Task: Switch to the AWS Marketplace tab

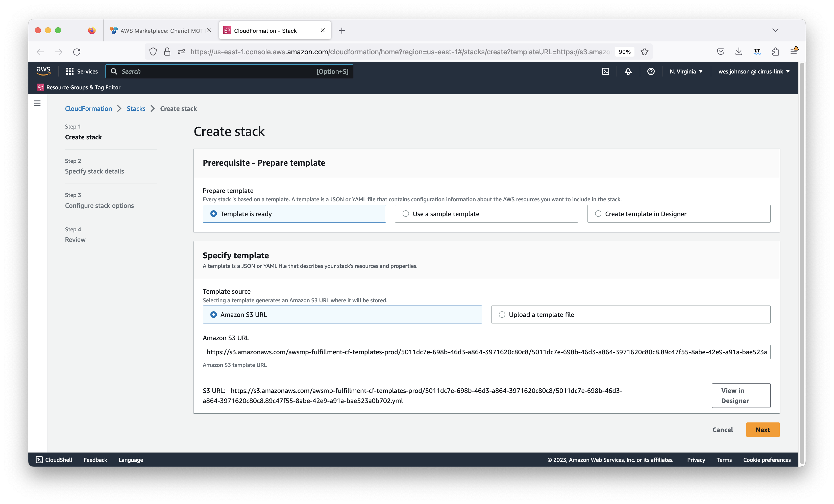Action: pyautogui.click(x=160, y=31)
